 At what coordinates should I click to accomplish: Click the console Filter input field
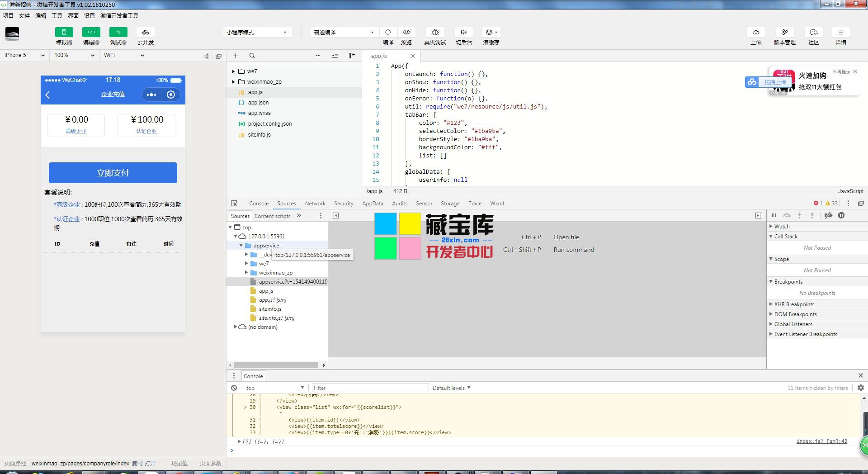click(370, 388)
